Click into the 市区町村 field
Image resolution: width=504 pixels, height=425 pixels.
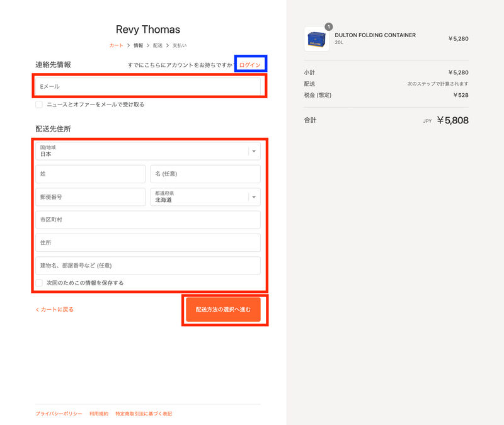[148, 220]
